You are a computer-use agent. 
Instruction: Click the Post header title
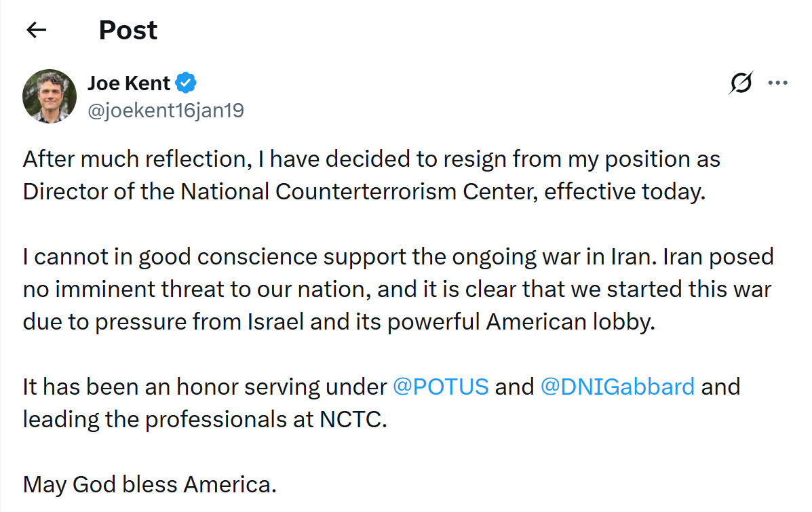[x=128, y=30]
